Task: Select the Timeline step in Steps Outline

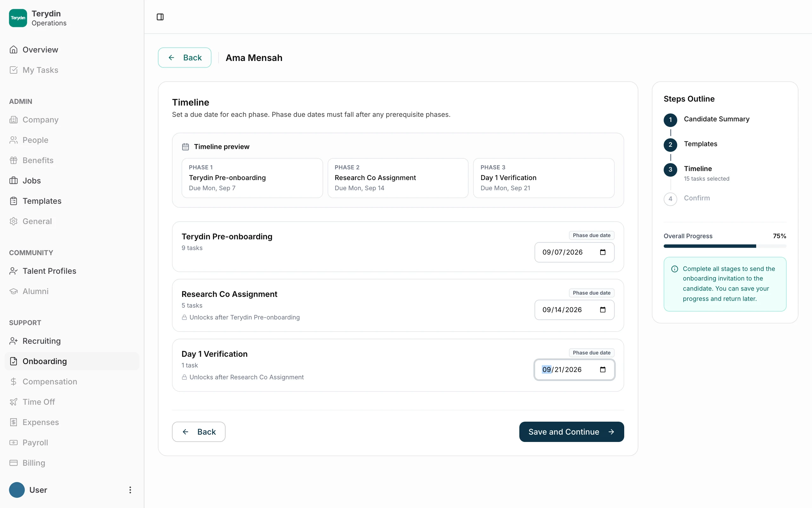Action: (697, 169)
